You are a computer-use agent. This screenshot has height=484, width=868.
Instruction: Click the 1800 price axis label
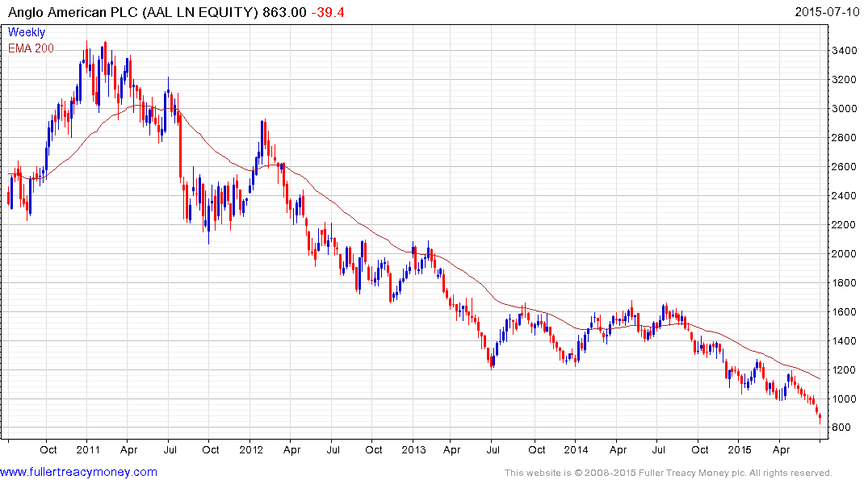point(845,283)
